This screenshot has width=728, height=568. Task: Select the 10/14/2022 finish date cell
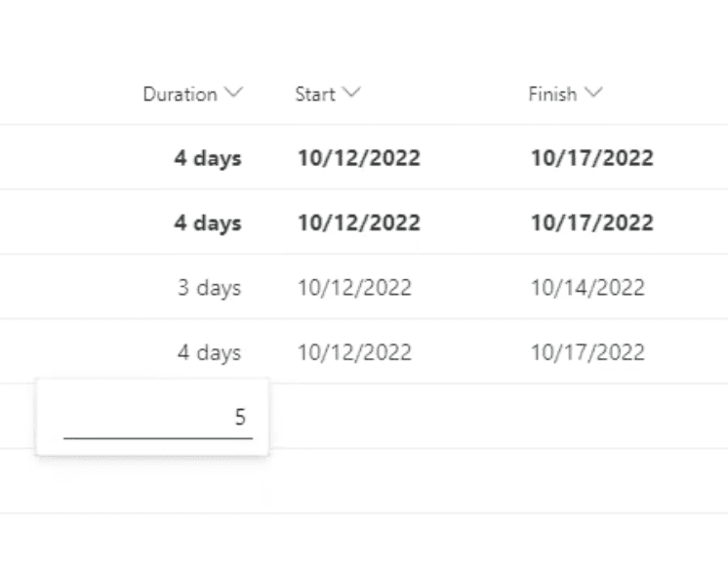[x=587, y=288]
